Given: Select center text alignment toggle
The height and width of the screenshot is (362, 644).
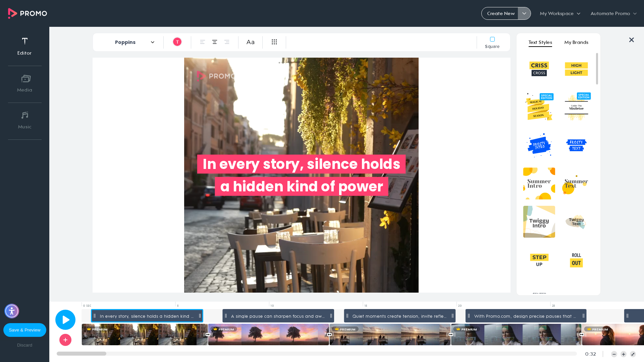Looking at the screenshot, I should click(215, 42).
